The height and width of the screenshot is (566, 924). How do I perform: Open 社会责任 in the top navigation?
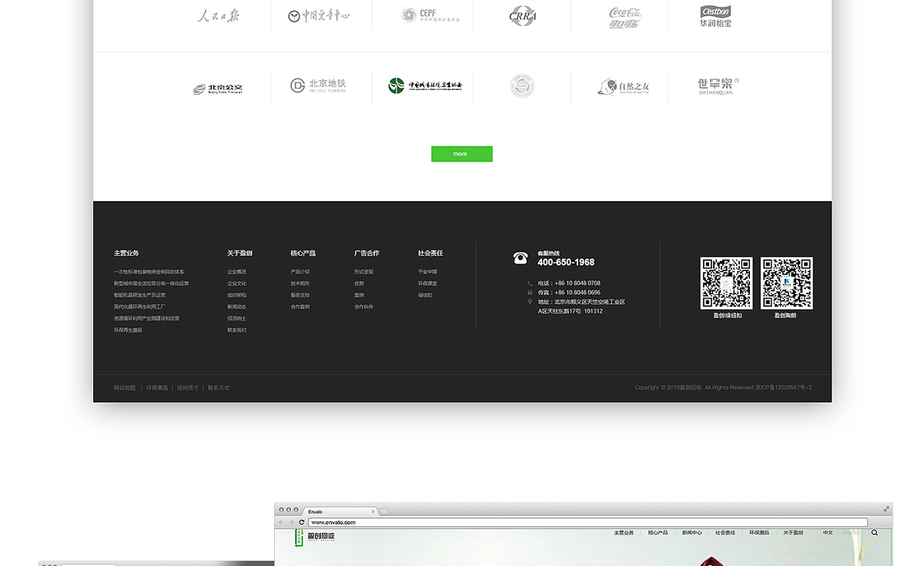coord(725,533)
